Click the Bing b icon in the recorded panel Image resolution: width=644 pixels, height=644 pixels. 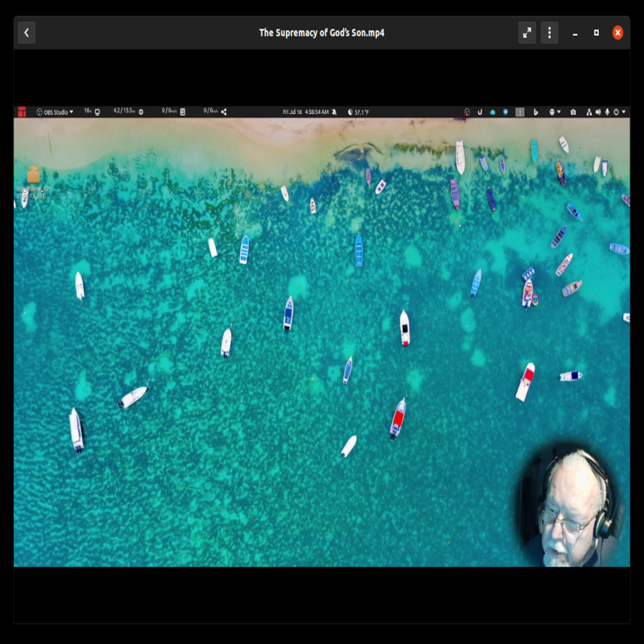(536, 112)
